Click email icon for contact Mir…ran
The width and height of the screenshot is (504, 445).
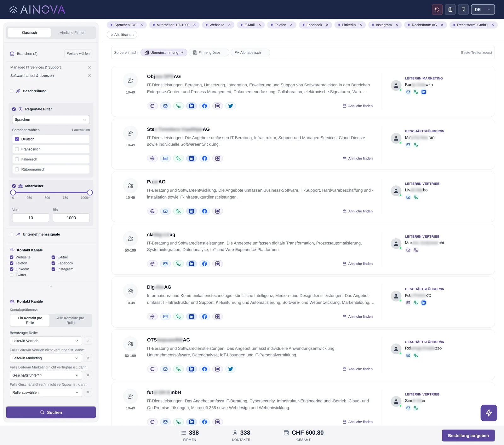(408, 145)
